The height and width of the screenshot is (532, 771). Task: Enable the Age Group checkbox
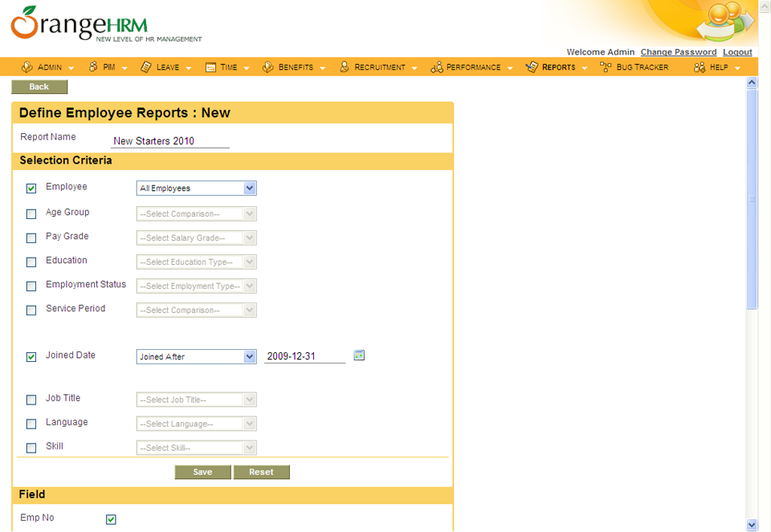tap(31, 213)
